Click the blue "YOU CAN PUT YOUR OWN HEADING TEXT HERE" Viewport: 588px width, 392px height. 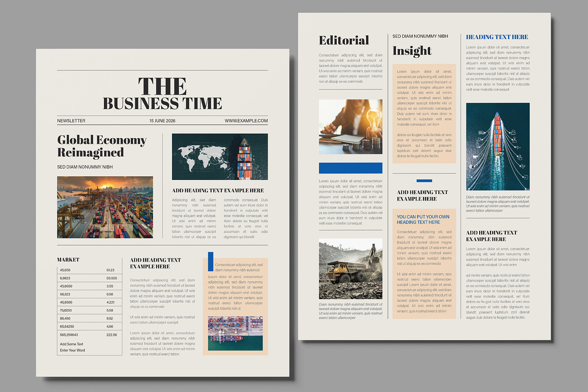[x=423, y=219]
